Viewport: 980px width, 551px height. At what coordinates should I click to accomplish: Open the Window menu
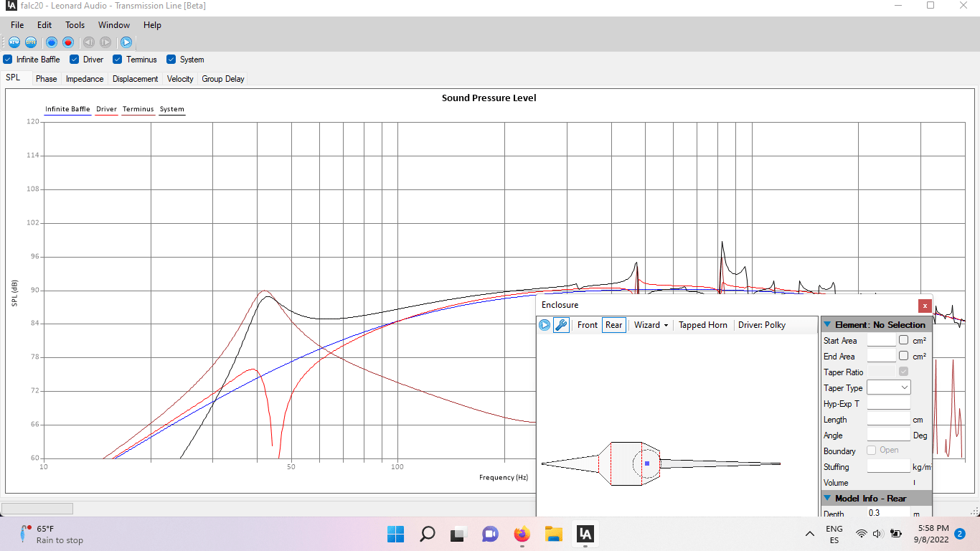pos(114,25)
